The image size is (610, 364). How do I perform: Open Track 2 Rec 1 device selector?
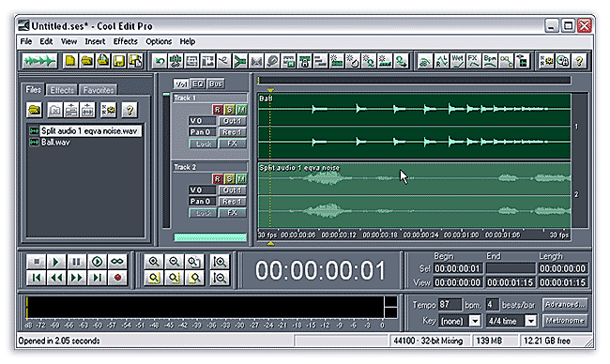click(x=232, y=202)
